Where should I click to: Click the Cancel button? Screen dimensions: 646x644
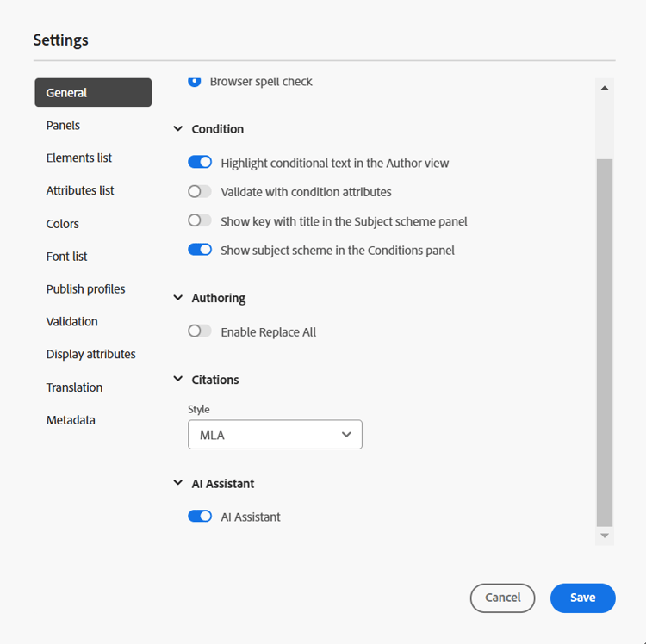(503, 598)
